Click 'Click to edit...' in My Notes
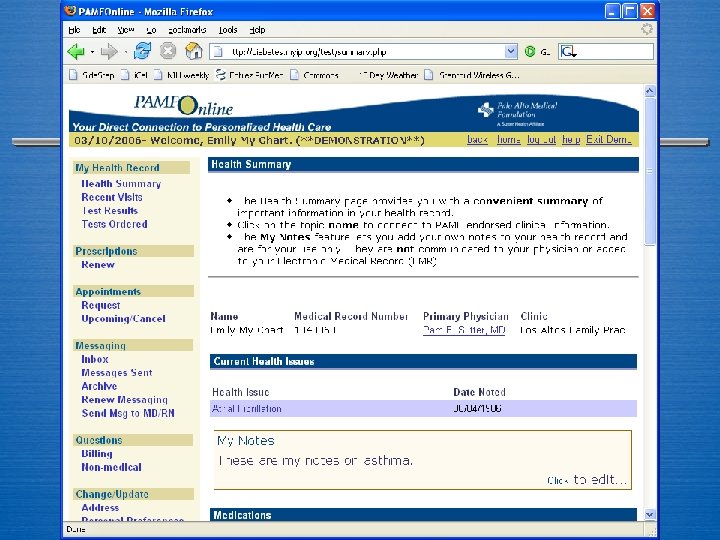 (x=586, y=480)
